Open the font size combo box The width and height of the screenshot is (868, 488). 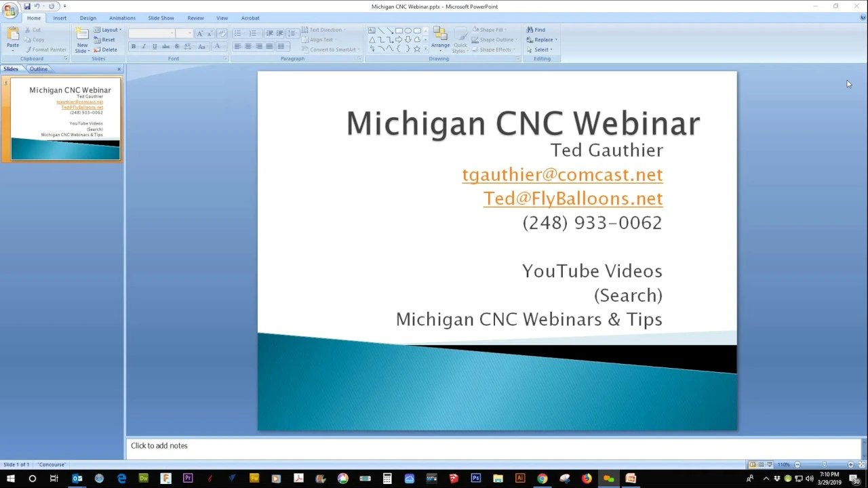pyautogui.click(x=184, y=33)
